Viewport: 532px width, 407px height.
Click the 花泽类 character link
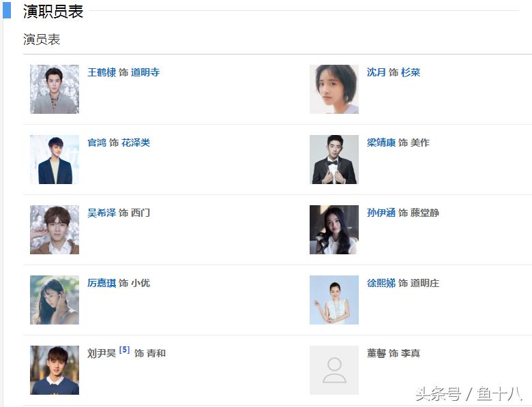pos(136,142)
